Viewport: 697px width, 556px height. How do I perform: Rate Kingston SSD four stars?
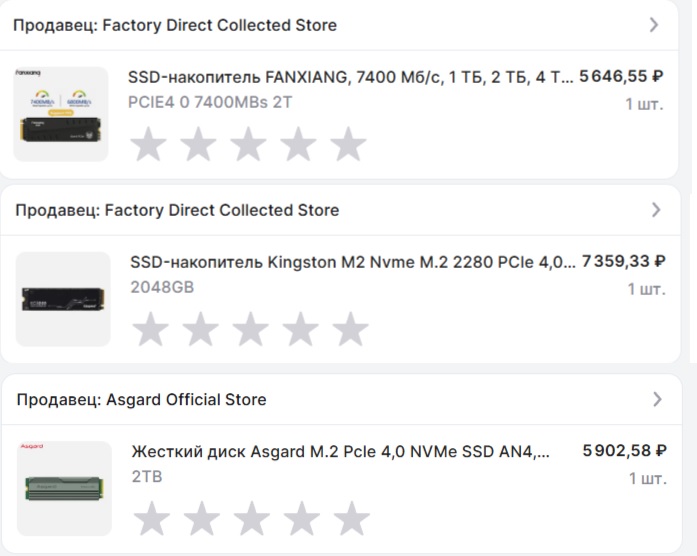(300, 329)
